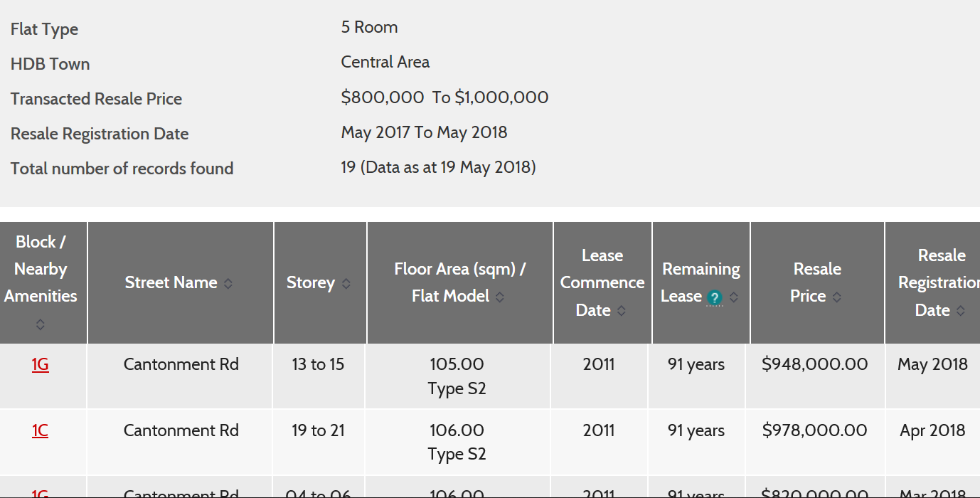Image resolution: width=980 pixels, height=498 pixels.
Task: Click the May 2018 registration date cell
Action: (932, 364)
